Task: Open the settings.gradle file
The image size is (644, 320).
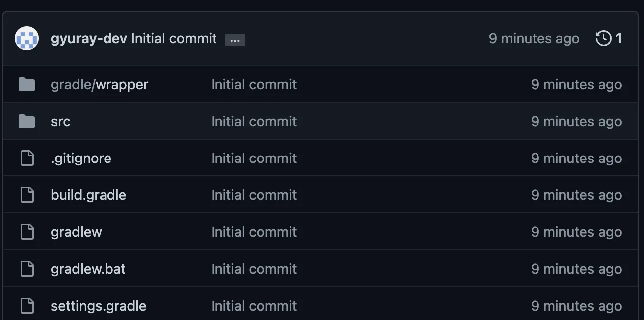Action: pos(99,306)
